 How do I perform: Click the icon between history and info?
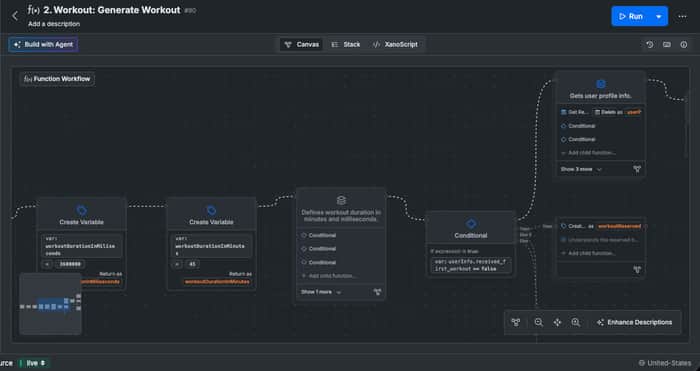pyautogui.click(x=667, y=45)
